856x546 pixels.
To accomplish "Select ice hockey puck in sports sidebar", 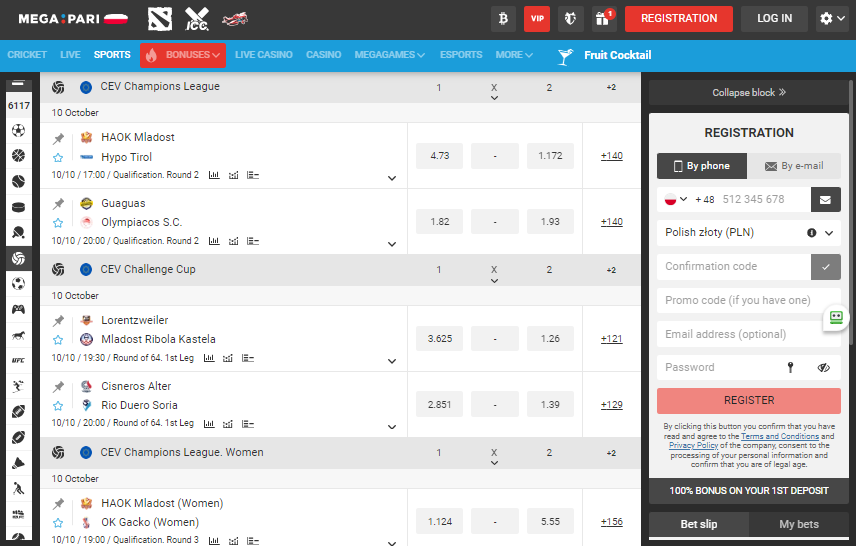I will 19,207.
